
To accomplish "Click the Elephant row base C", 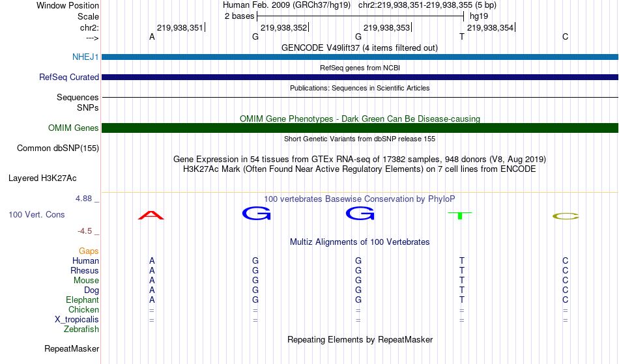I will pos(566,300).
